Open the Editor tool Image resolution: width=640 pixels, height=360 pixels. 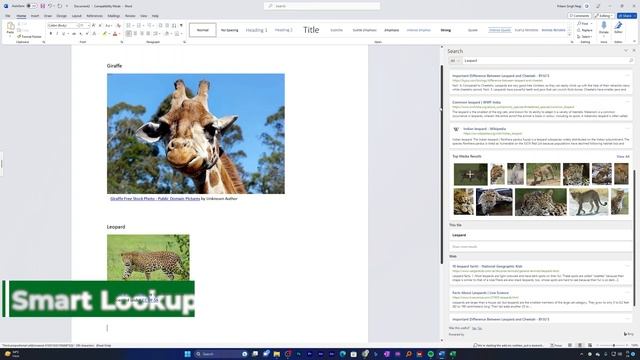(618, 28)
